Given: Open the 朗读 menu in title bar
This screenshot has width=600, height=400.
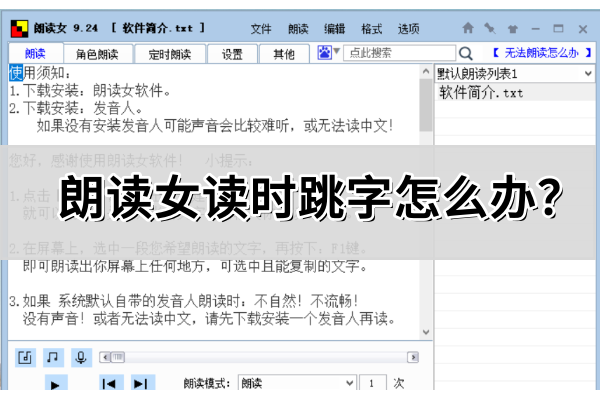Looking at the screenshot, I should click(298, 29).
